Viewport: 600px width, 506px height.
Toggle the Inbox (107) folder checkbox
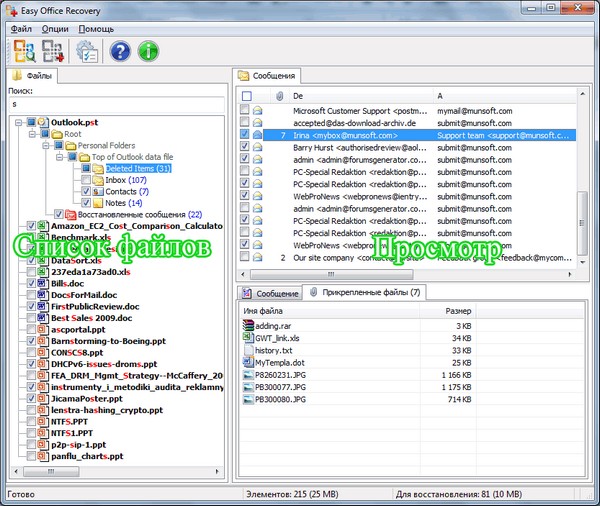(85, 180)
